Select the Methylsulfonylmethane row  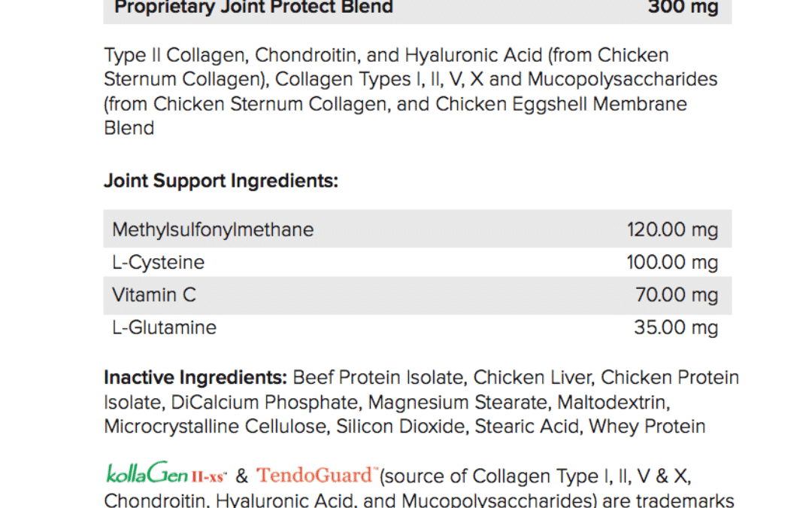pos(417,229)
